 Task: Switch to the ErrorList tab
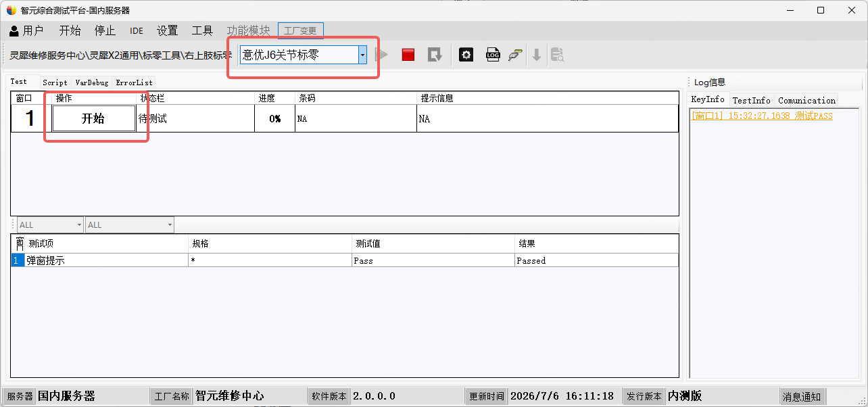[134, 82]
